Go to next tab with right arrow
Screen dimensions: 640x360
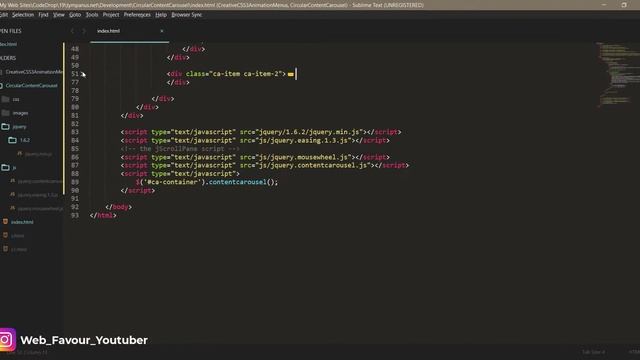pyautogui.click(x=84, y=31)
